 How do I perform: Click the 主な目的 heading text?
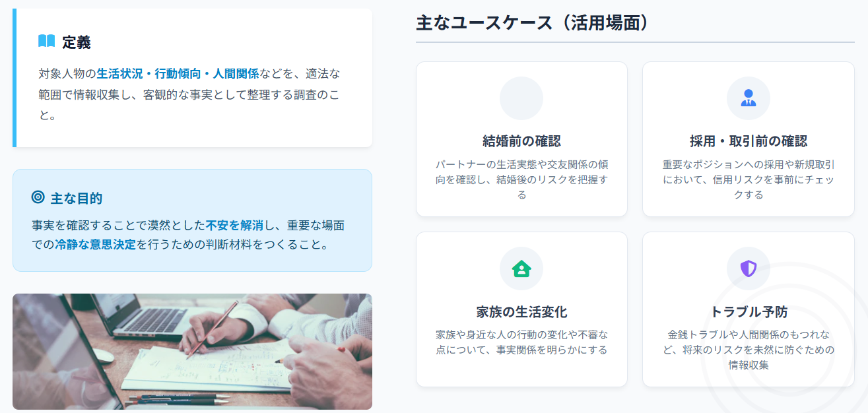pyautogui.click(x=77, y=198)
